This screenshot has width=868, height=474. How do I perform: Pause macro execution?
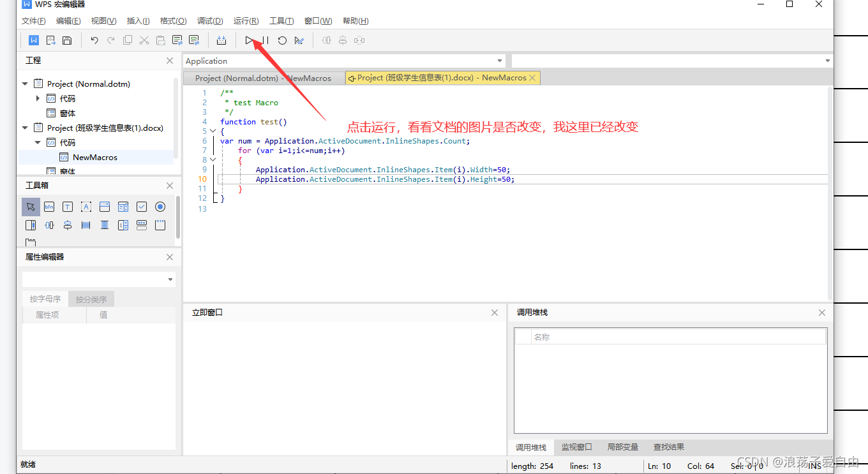click(266, 40)
